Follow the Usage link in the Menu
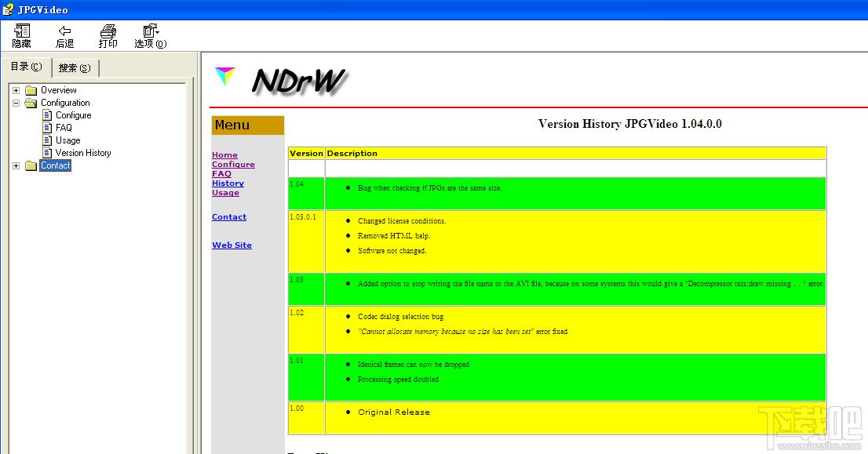868x454 pixels. 226,192
